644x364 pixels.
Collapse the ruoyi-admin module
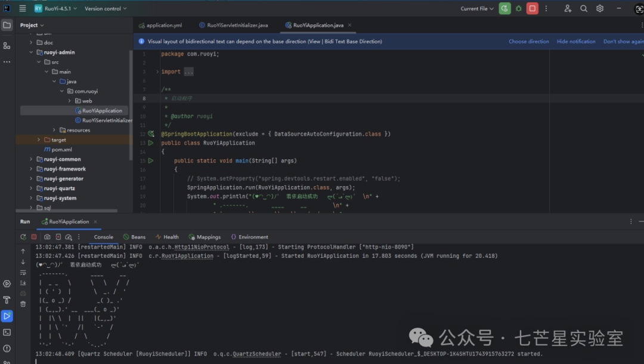tap(31, 52)
